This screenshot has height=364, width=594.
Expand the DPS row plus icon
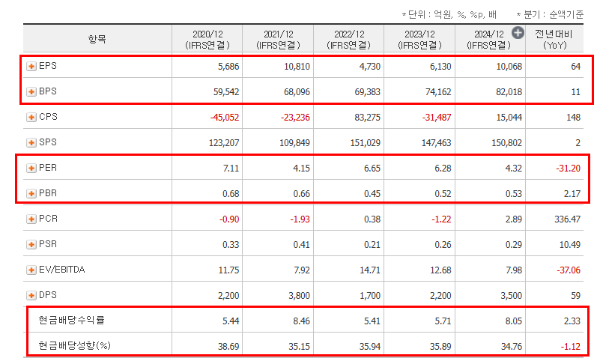point(31,295)
